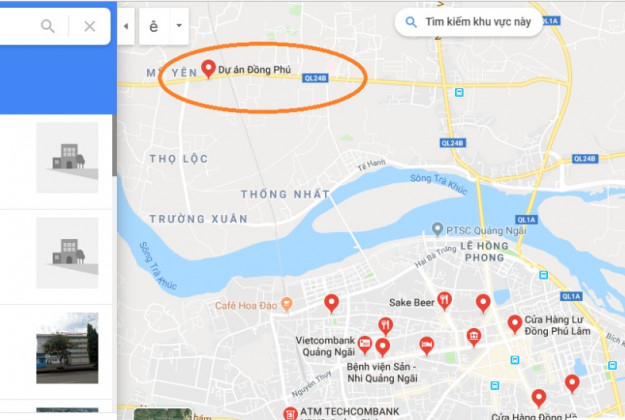The height and width of the screenshot is (420, 625).
Task: Click the PTSC Quảng Ngãi gray marker
Action: (x=437, y=230)
